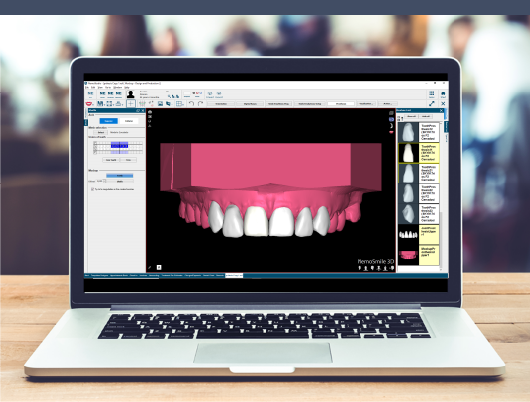Click the grid layout icon top right
This screenshot has height=402, width=530.
coord(432,94)
